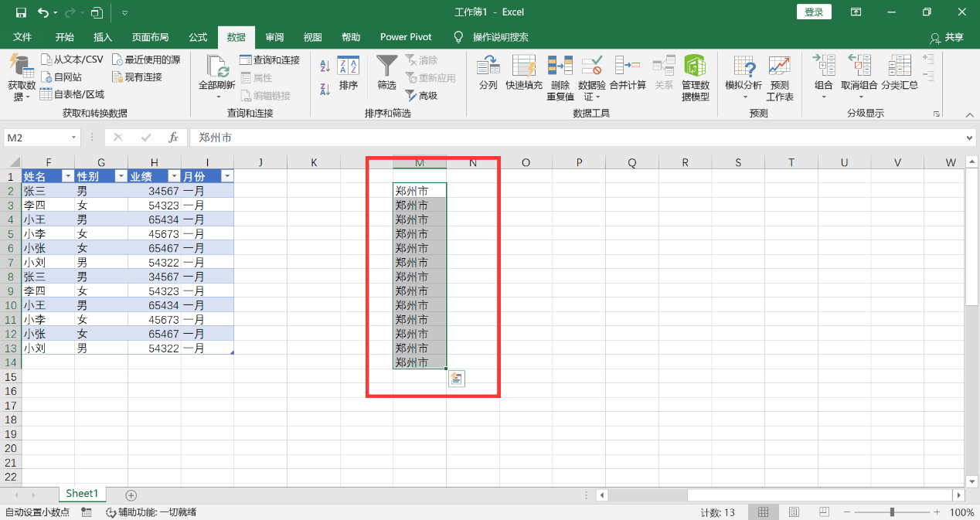Click Subtotal (分类汇总) icon
980x520 pixels.
point(900,73)
